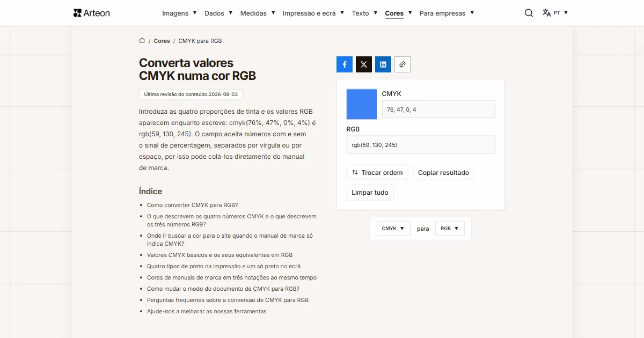Image resolution: width=644 pixels, height=338 pixels.
Task: Jump to Ajude-nos a melhorar section
Action: [207, 311]
